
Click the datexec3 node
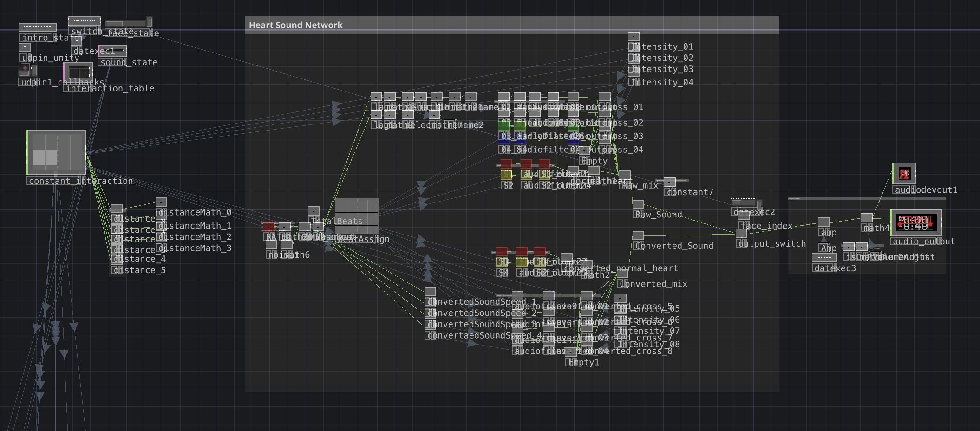824,258
